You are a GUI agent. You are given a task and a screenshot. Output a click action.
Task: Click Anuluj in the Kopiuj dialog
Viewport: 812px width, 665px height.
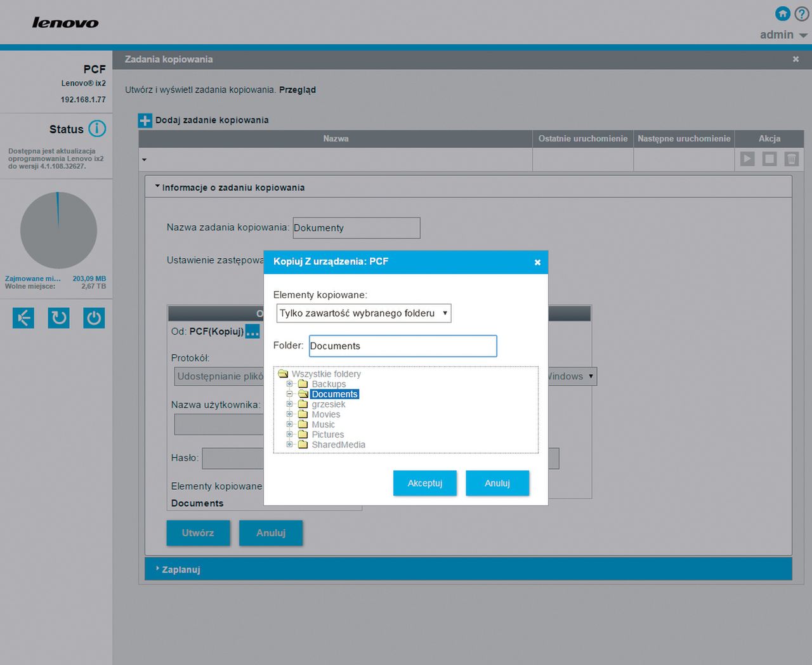[497, 483]
